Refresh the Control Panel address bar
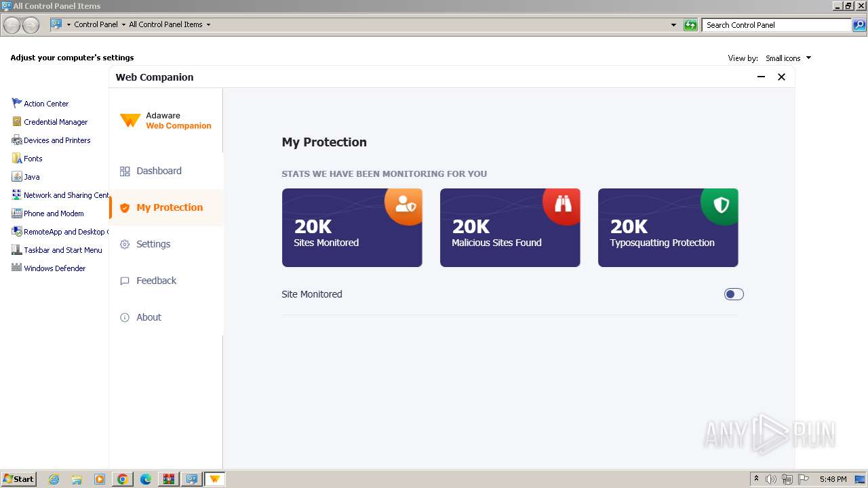Screen dimensions: 868x488 [x=690, y=25]
